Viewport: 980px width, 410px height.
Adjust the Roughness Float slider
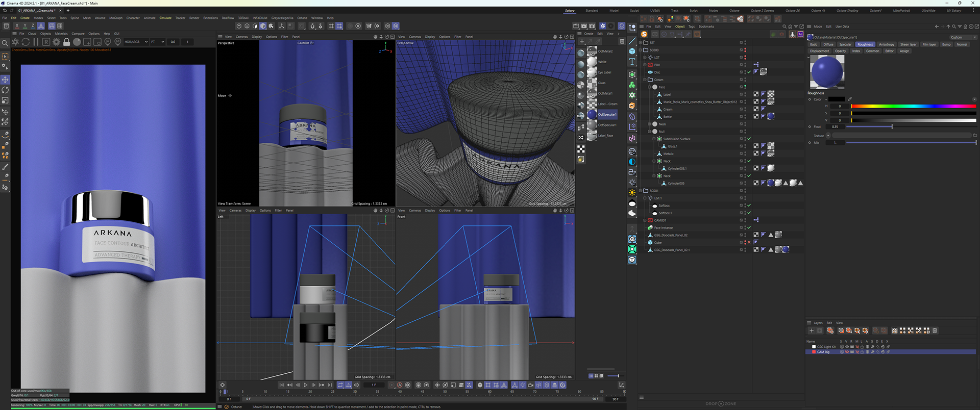click(911, 126)
